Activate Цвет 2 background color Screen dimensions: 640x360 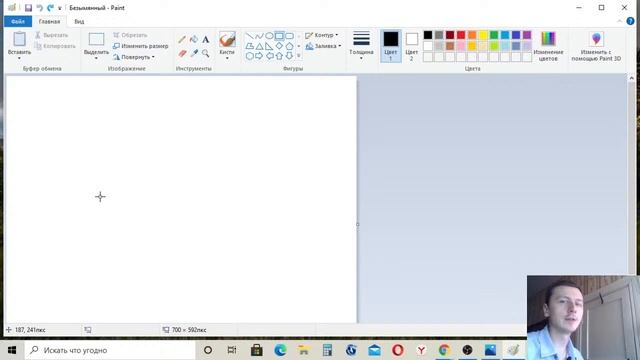click(411, 46)
